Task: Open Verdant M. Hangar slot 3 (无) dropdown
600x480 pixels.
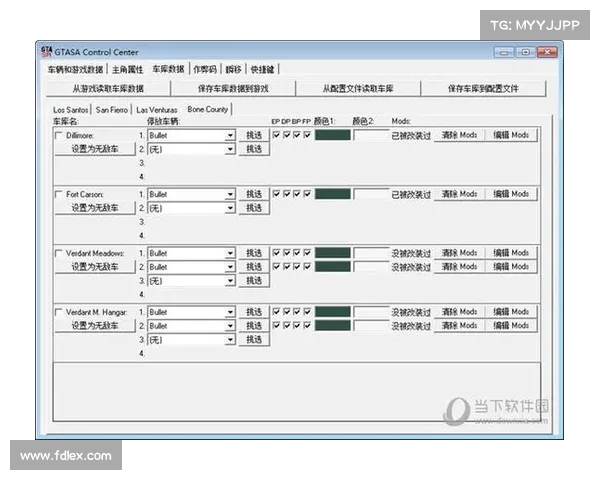Action: click(x=230, y=340)
